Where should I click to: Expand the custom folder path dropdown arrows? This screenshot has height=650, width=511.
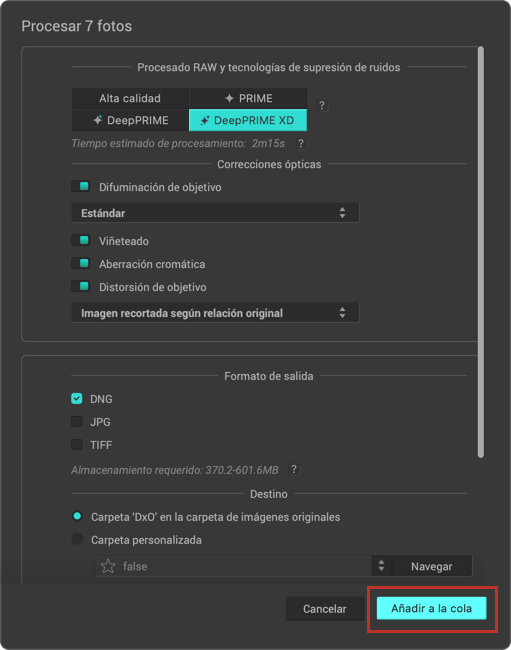pyautogui.click(x=381, y=566)
